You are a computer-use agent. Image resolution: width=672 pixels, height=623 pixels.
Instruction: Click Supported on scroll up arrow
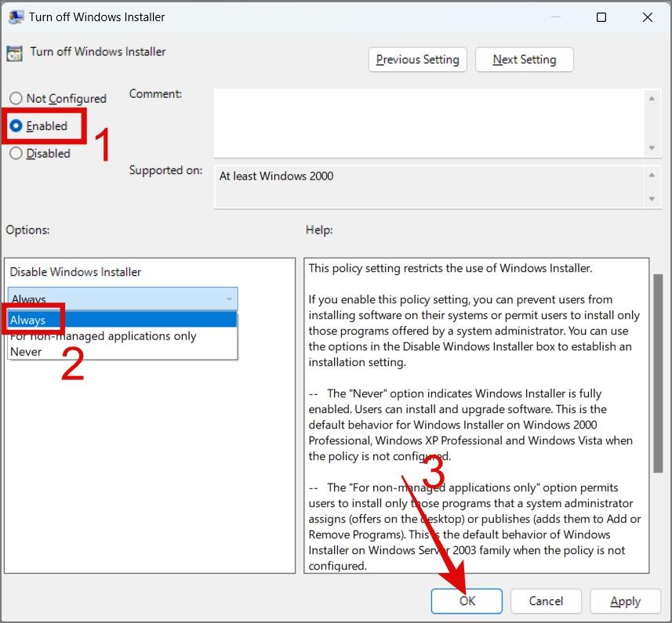tap(652, 175)
